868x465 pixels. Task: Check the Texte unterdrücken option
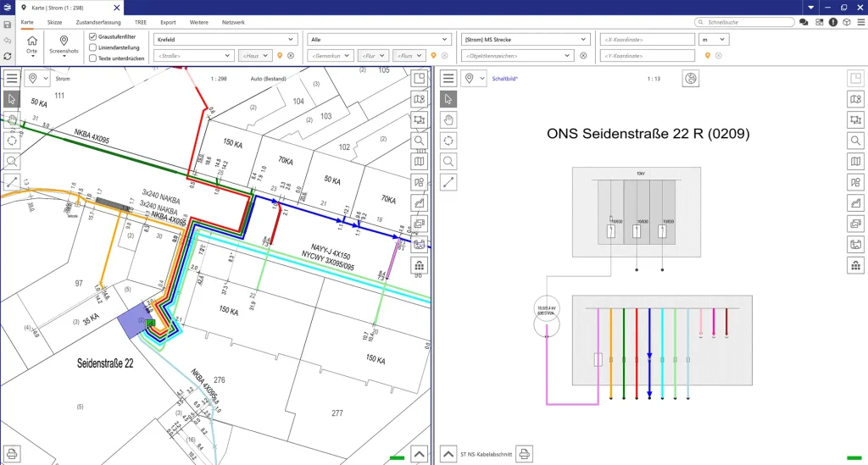[x=92, y=58]
